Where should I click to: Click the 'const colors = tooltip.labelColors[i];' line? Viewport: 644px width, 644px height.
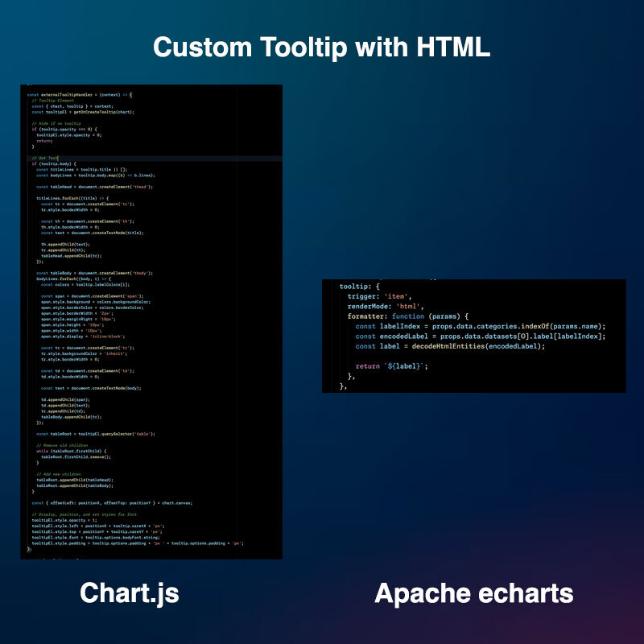[x=85, y=285]
